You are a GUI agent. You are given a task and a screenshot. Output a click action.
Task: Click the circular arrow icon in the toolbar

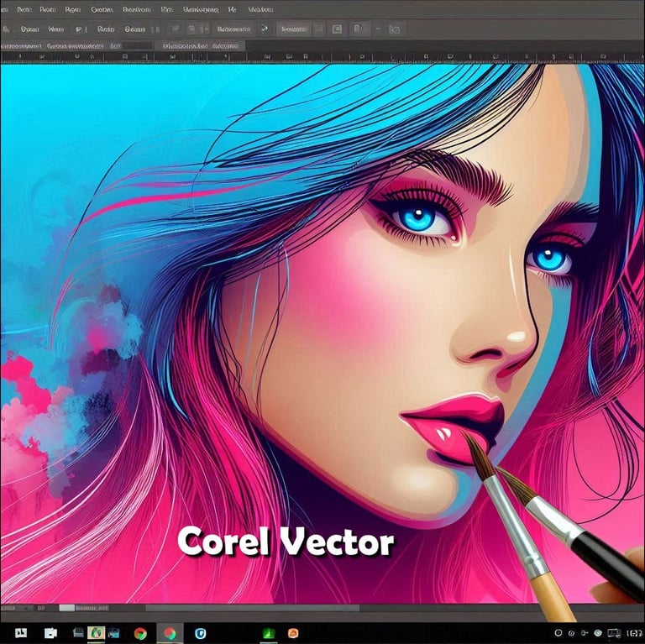[x=264, y=29]
